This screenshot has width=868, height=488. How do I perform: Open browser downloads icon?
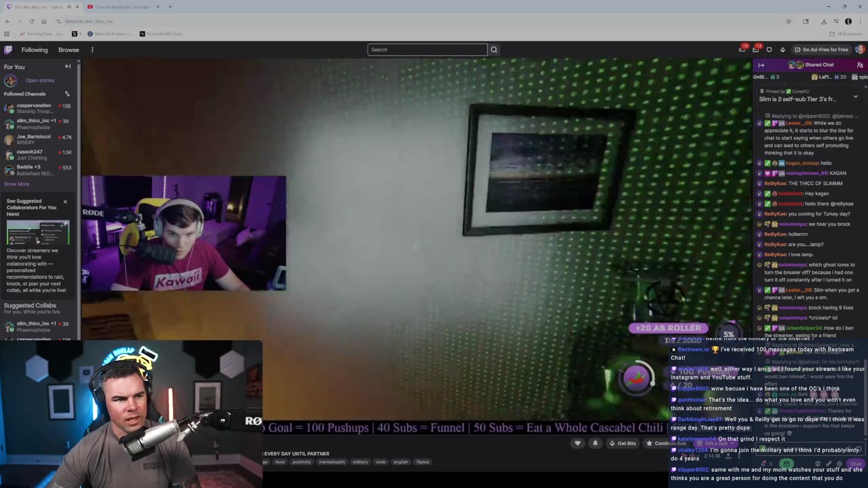click(x=823, y=22)
